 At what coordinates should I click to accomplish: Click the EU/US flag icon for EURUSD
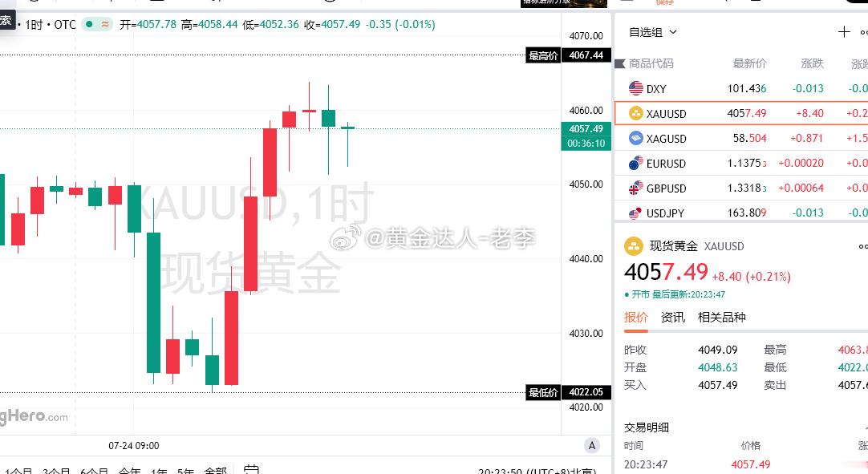pyautogui.click(x=636, y=163)
